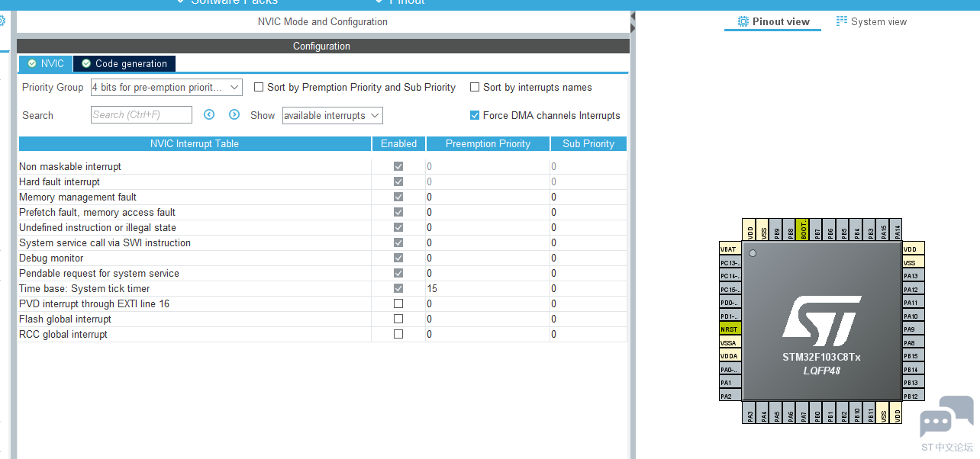Toggle Memory management fault enabled checkbox
This screenshot has height=459, width=980.
[x=398, y=197]
